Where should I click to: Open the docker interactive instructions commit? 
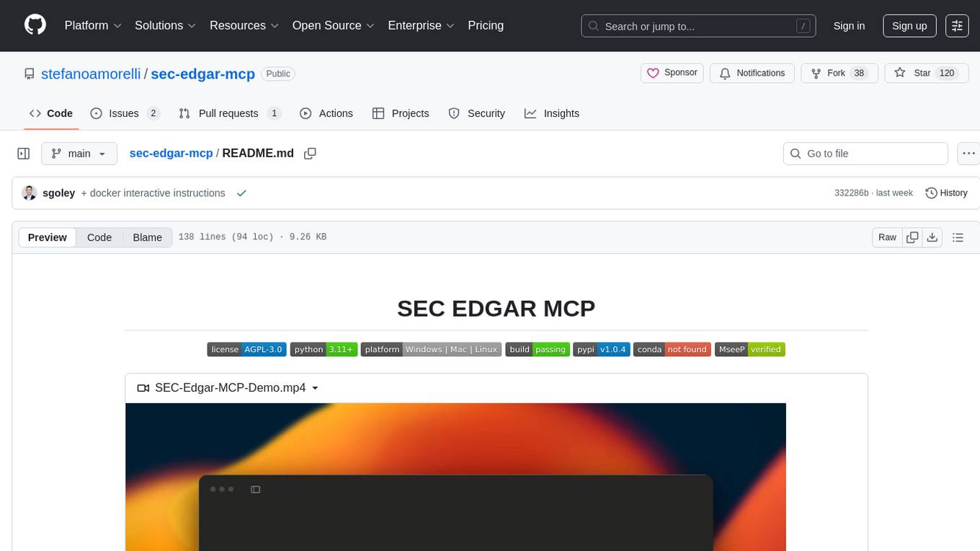point(153,193)
